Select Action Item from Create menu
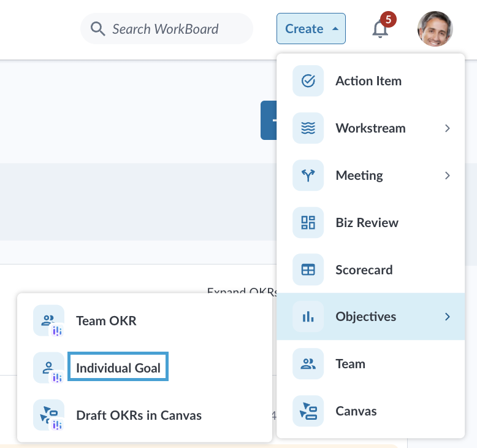This screenshot has width=477, height=448. tap(370, 81)
